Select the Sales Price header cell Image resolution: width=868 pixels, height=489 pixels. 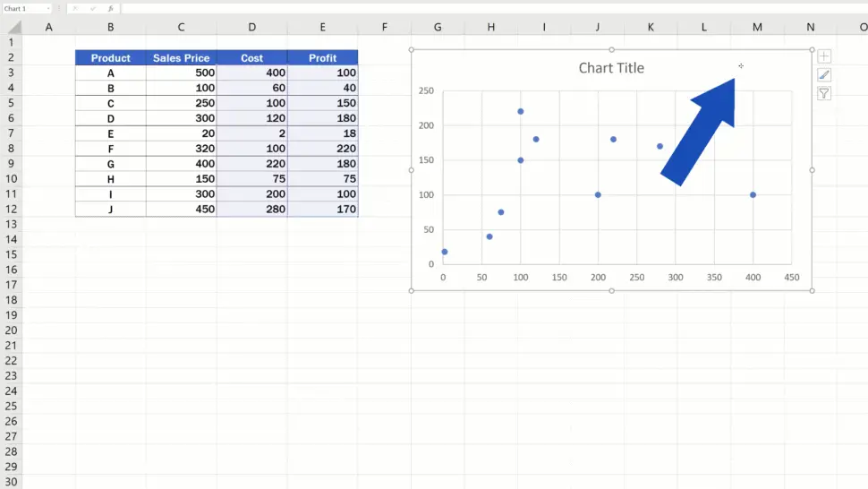(181, 58)
